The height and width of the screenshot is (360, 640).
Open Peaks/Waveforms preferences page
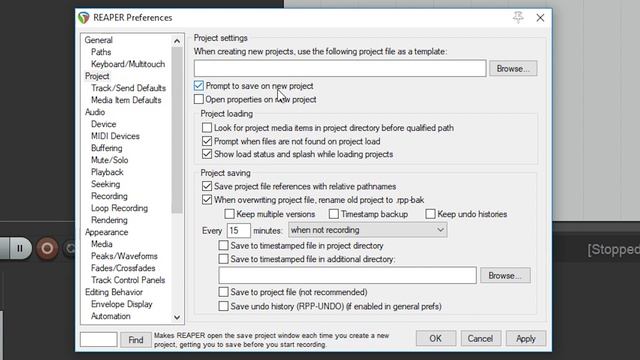point(124,256)
